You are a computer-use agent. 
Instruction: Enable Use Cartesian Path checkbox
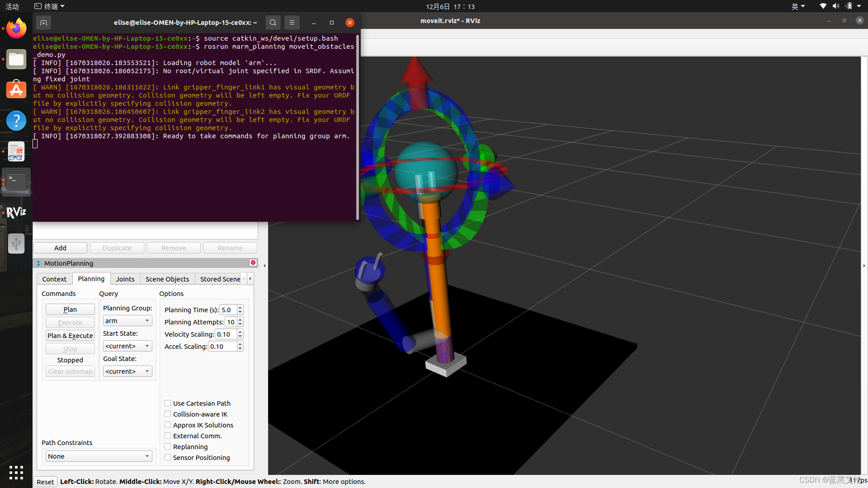(x=168, y=403)
